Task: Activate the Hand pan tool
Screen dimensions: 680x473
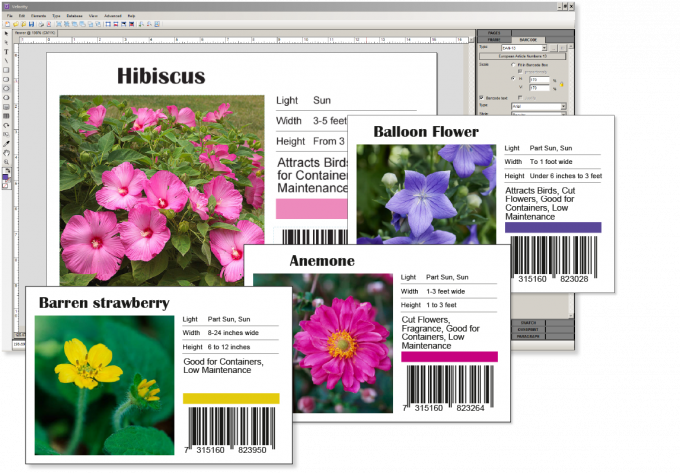Action: tap(7, 152)
